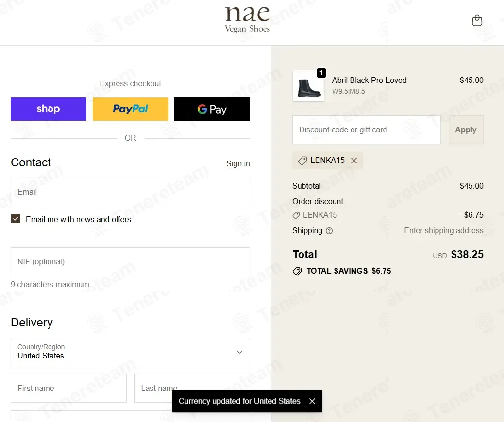
Task: Click the Abril Black Pre-Loved product name
Action: click(x=370, y=81)
